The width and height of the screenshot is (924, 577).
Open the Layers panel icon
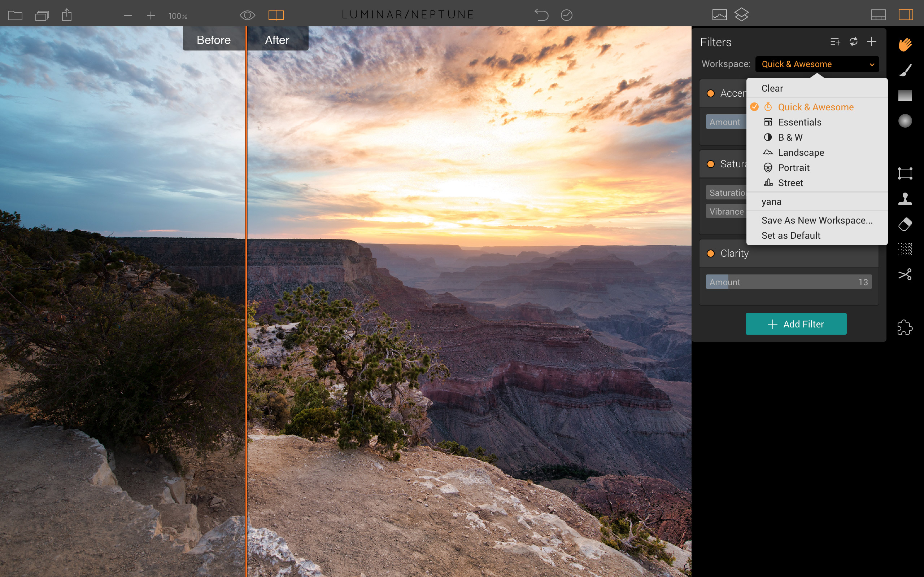[741, 15]
